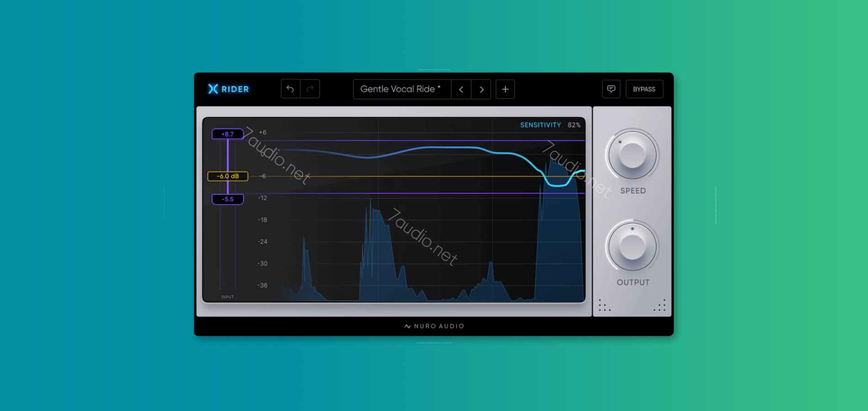Click the +6 scale label

tap(263, 132)
